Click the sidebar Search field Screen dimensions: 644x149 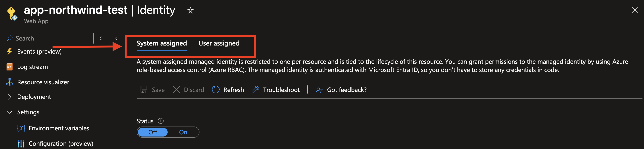tap(49, 38)
